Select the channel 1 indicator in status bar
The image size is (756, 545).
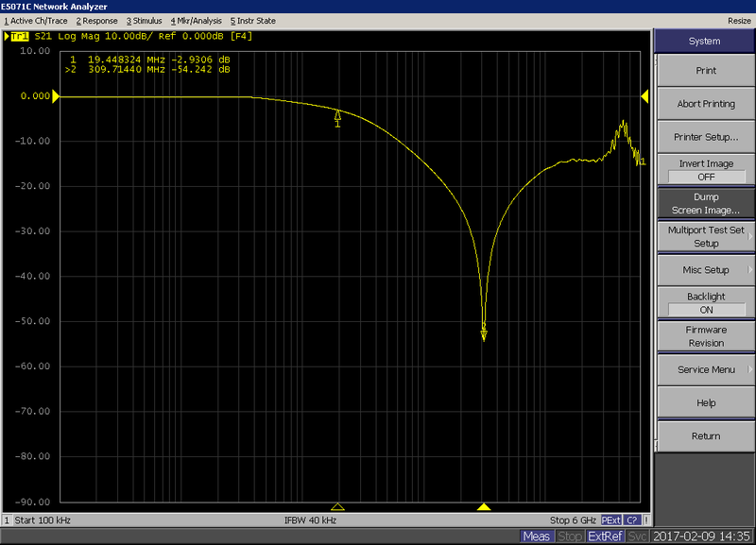7,519
